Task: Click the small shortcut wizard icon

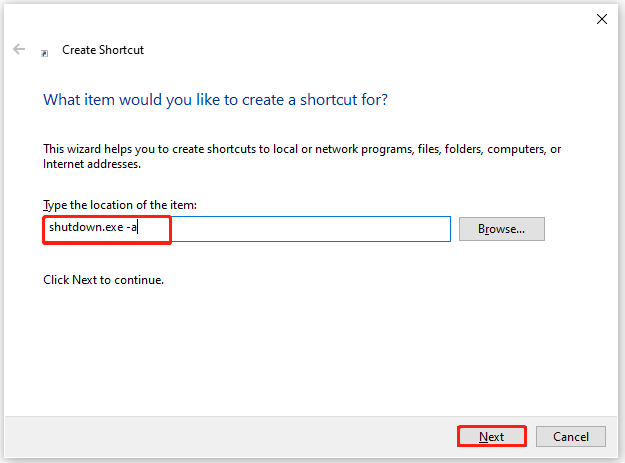Action: click(x=45, y=53)
